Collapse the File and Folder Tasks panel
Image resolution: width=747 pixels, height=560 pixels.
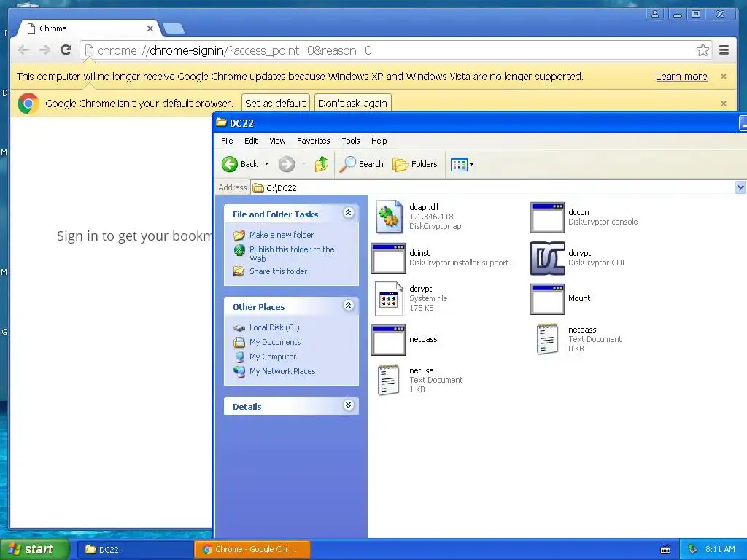[348, 213]
